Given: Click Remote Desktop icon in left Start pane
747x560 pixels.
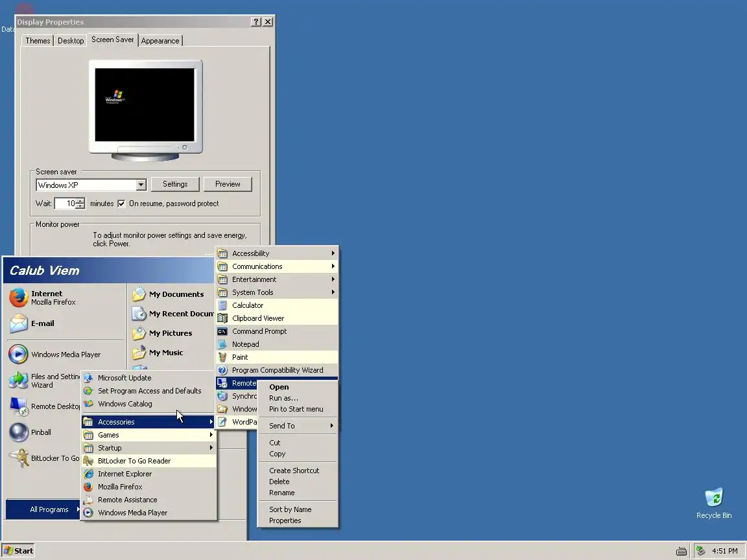Looking at the screenshot, I should click(19, 406).
